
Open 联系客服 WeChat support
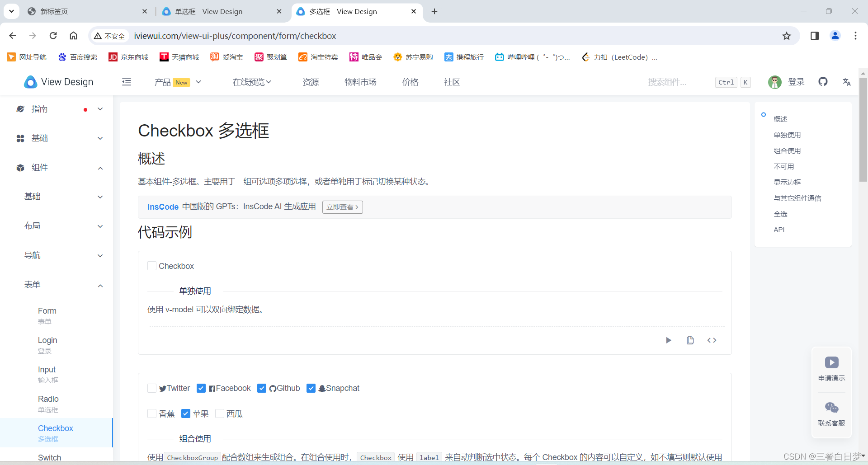click(831, 413)
